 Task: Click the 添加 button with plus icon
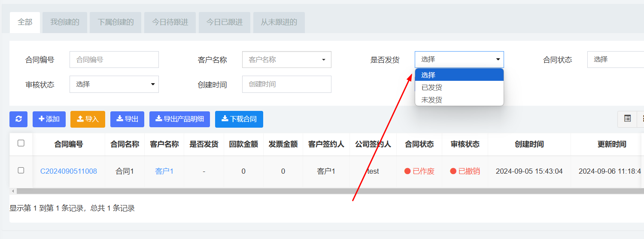pyautogui.click(x=49, y=119)
